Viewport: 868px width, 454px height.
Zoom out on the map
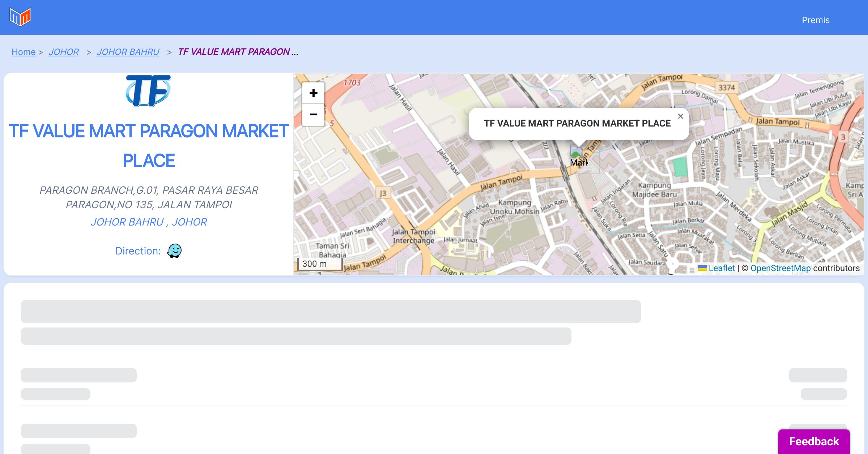pyautogui.click(x=313, y=115)
